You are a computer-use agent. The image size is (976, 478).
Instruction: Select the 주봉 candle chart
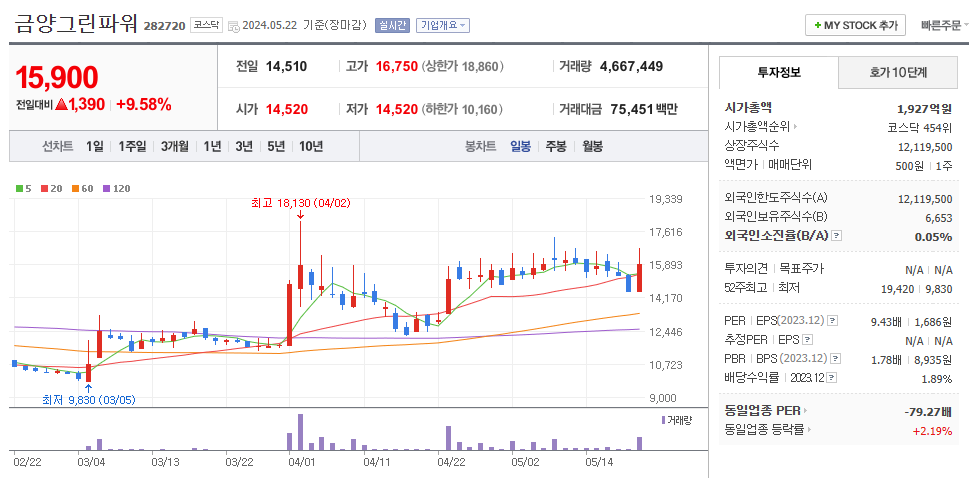(556, 147)
